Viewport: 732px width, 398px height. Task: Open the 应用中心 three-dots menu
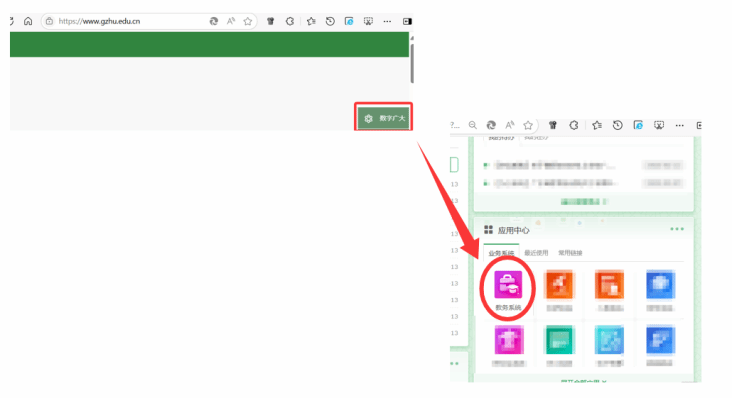(677, 229)
